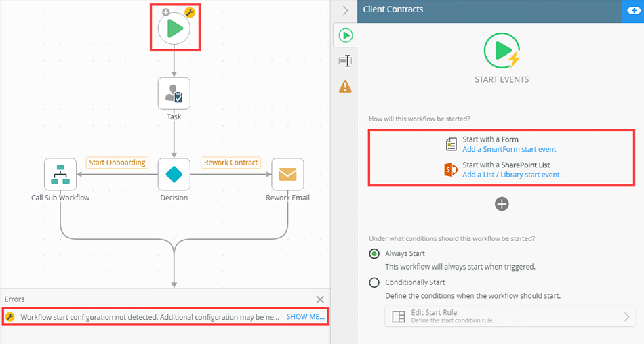The width and height of the screenshot is (644, 344).
Task: Select the Start event node on canvas
Action: point(174,28)
